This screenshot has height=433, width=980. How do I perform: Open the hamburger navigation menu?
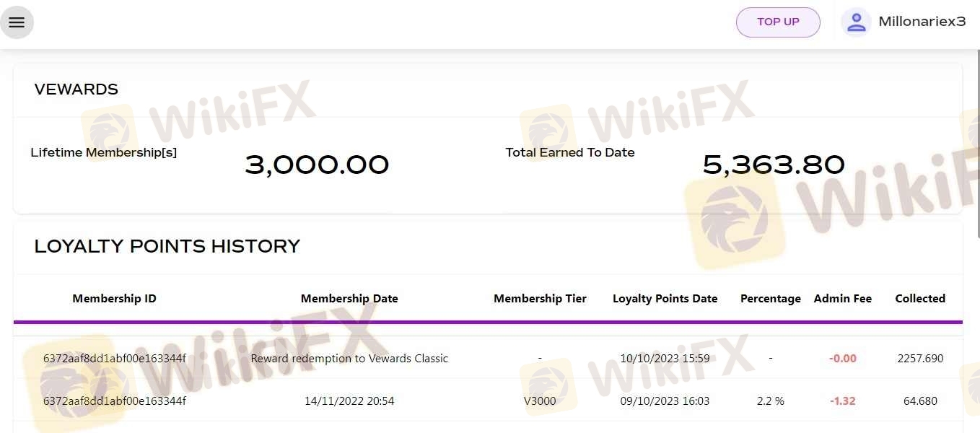(17, 22)
